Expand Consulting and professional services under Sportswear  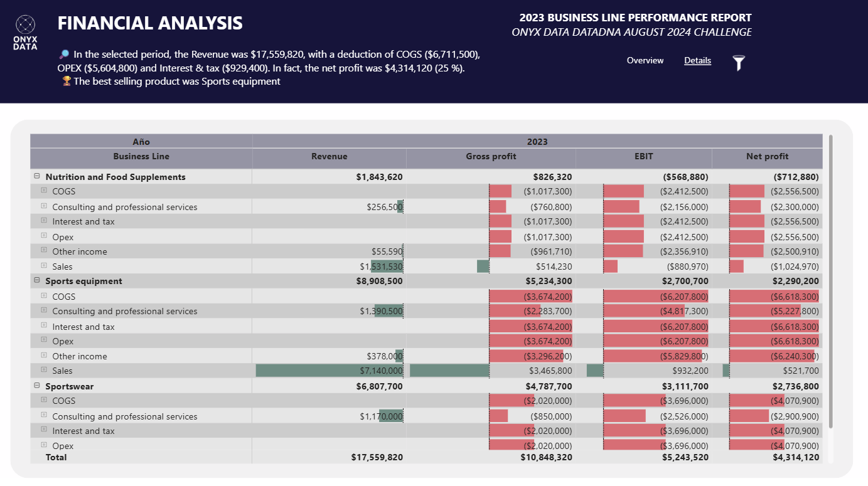click(x=44, y=415)
